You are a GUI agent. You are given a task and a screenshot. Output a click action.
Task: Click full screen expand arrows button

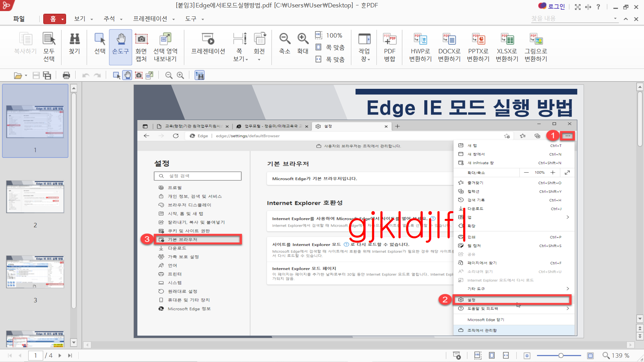[578, 7]
